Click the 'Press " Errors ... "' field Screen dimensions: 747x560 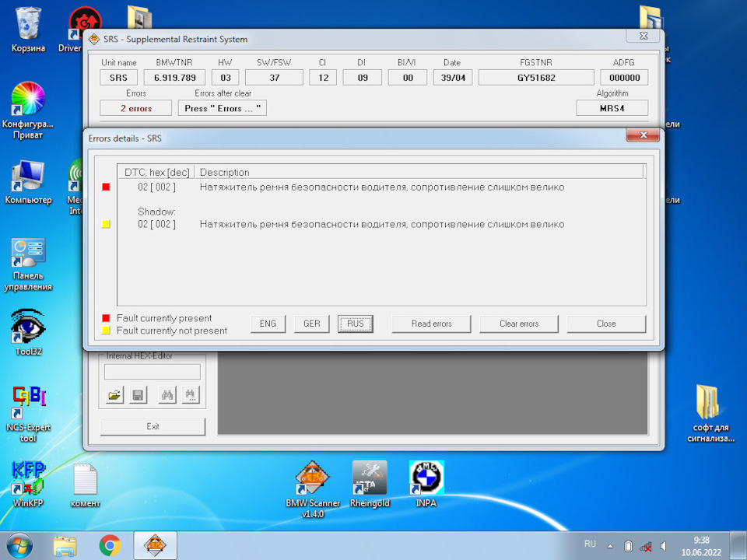223,108
